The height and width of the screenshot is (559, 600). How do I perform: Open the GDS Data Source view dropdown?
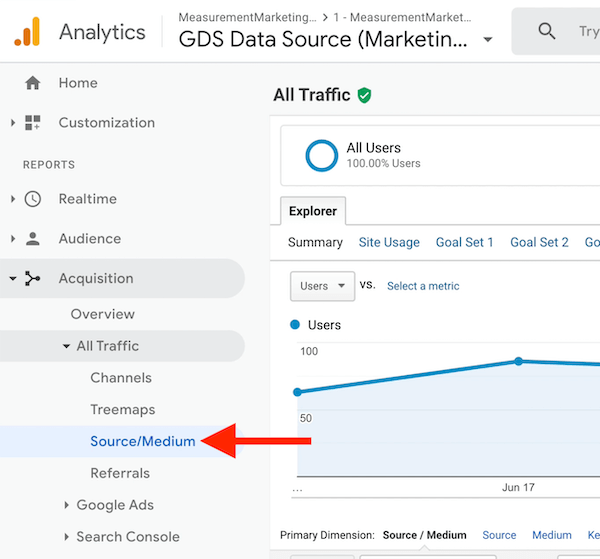pos(488,39)
